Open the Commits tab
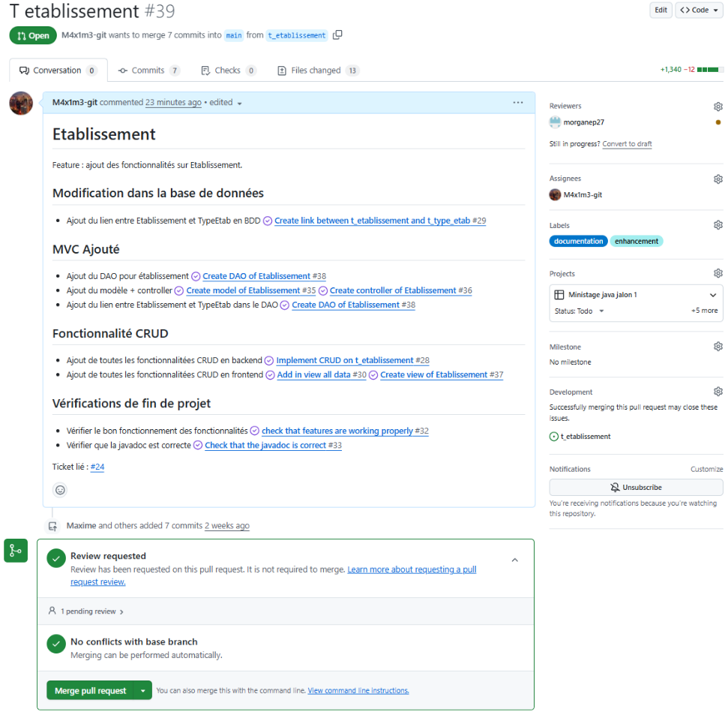Screen dimensions: 728x712 pyautogui.click(x=148, y=70)
